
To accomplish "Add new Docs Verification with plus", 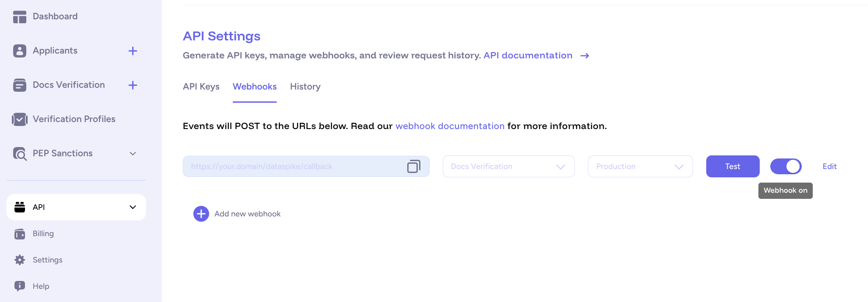I will tap(133, 85).
